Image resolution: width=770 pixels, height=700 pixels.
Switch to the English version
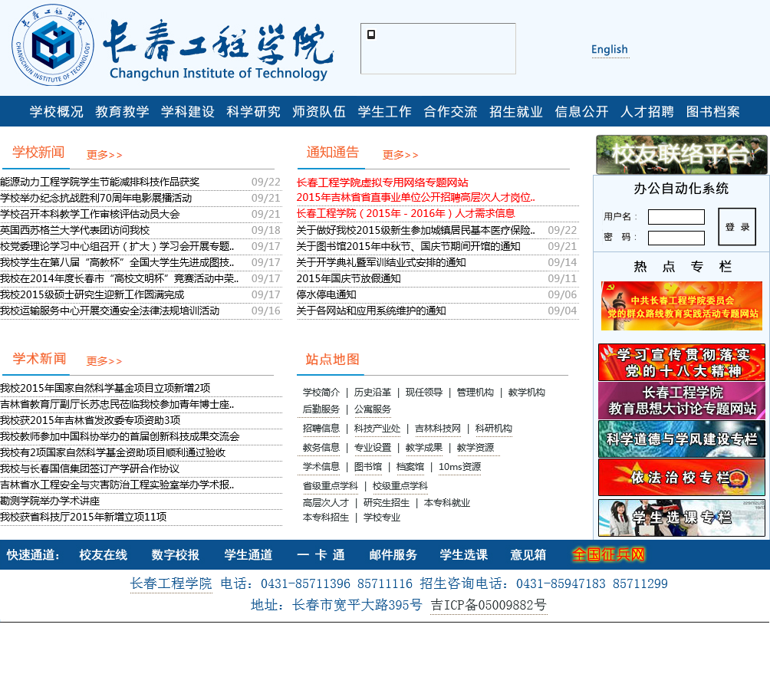[610, 50]
